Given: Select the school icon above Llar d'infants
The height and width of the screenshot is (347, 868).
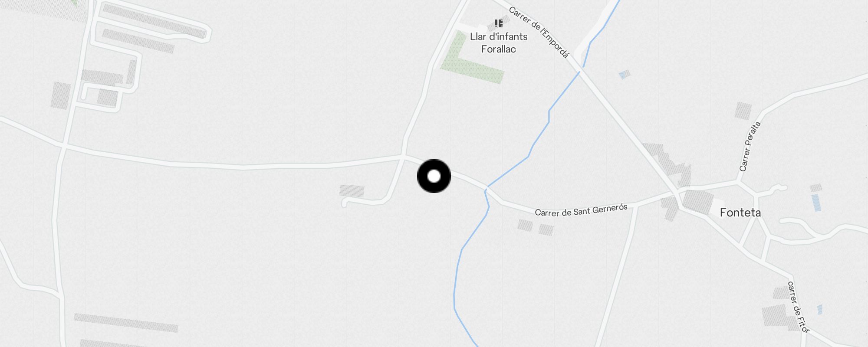Looking at the screenshot, I should coord(498,23).
